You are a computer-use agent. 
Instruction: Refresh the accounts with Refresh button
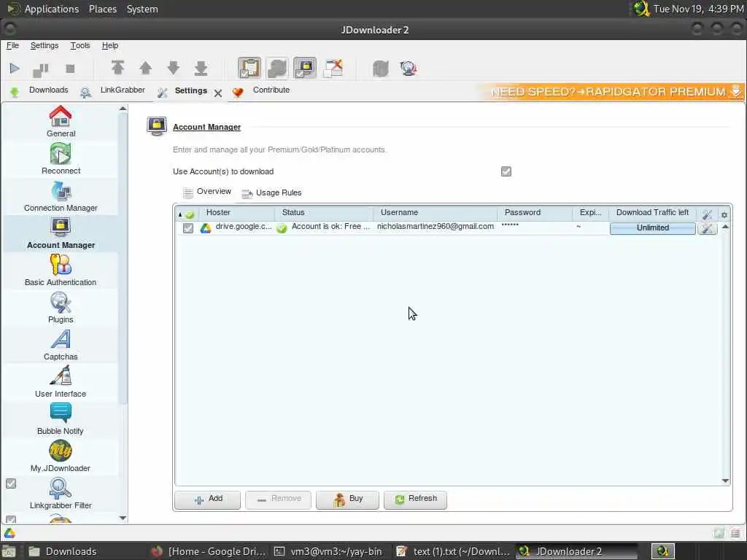[x=415, y=499]
